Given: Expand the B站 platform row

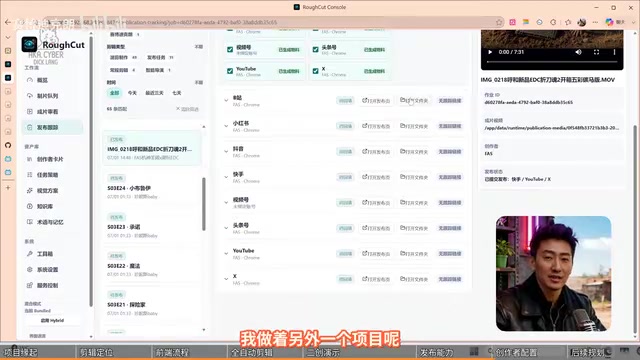Looking at the screenshot, I should [226, 100].
